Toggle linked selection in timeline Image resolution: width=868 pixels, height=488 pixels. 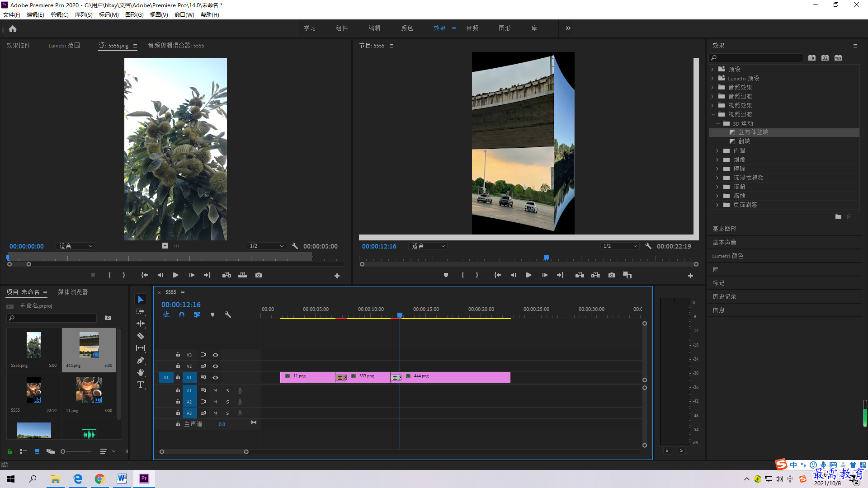(197, 314)
